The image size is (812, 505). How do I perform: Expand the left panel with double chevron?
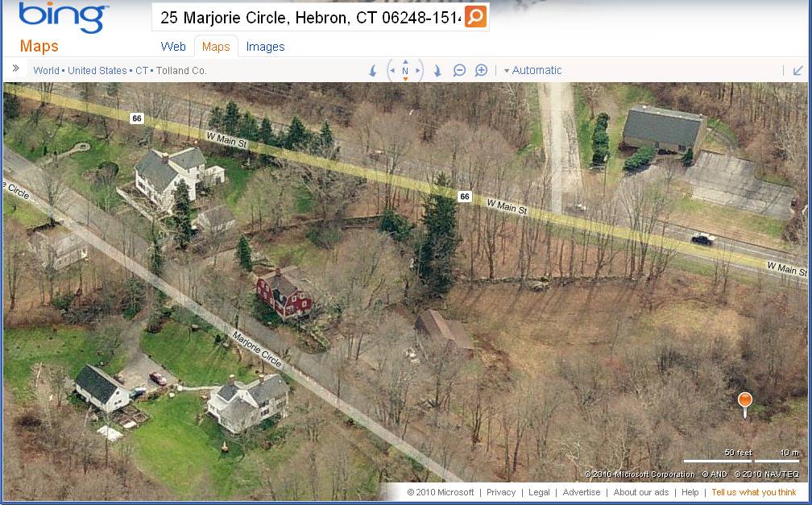pyautogui.click(x=16, y=68)
